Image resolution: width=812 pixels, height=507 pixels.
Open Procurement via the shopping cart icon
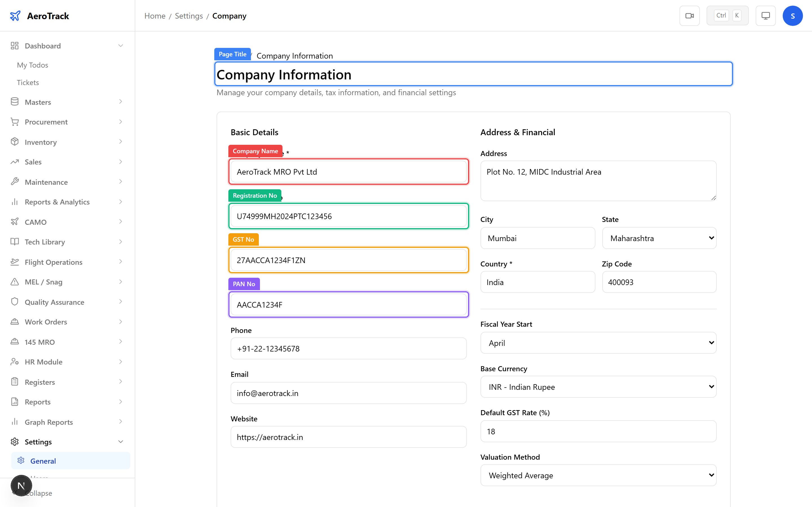click(x=15, y=121)
